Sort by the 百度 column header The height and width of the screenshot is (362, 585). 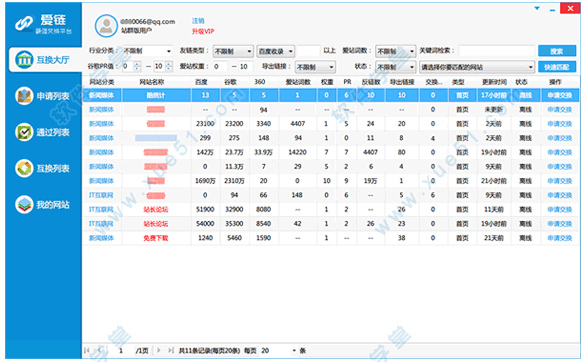(201, 82)
